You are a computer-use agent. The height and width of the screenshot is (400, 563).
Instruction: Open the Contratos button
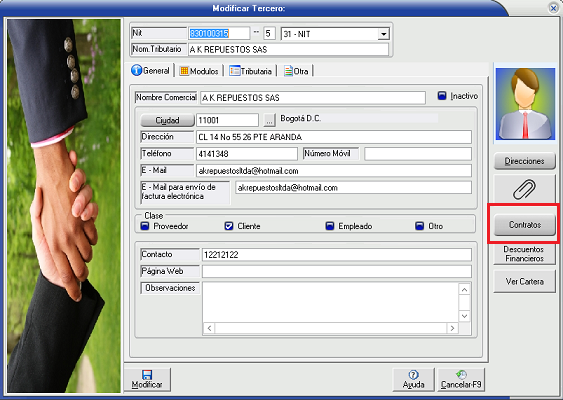click(525, 225)
